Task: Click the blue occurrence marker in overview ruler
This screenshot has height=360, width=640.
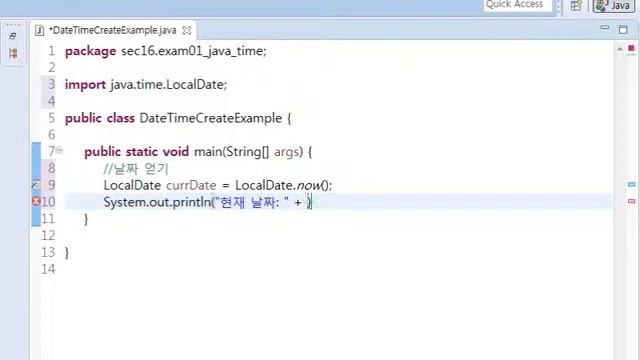Action: pyautogui.click(x=631, y=184)
